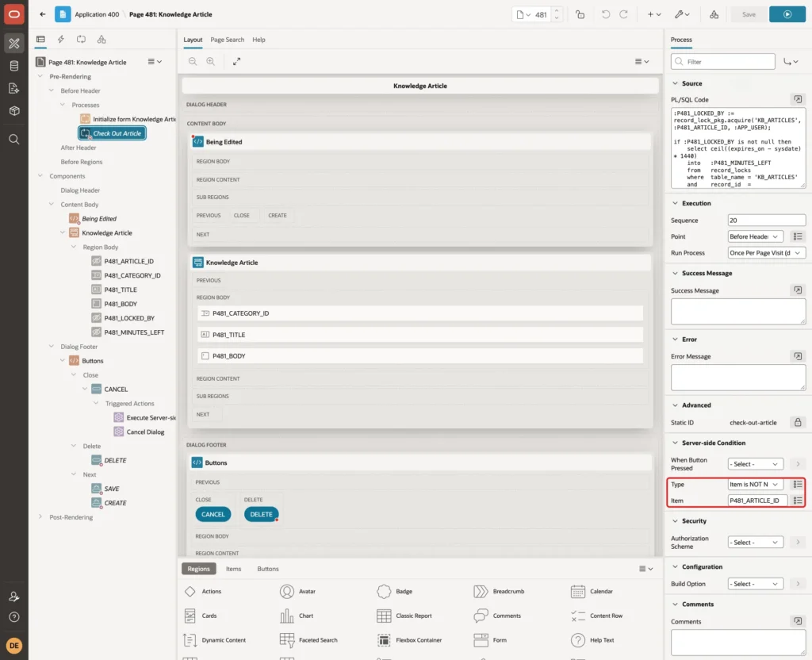The image size is (812, 660).
Task: Open quick pick list for condition Type
Action: coord(798,485)
